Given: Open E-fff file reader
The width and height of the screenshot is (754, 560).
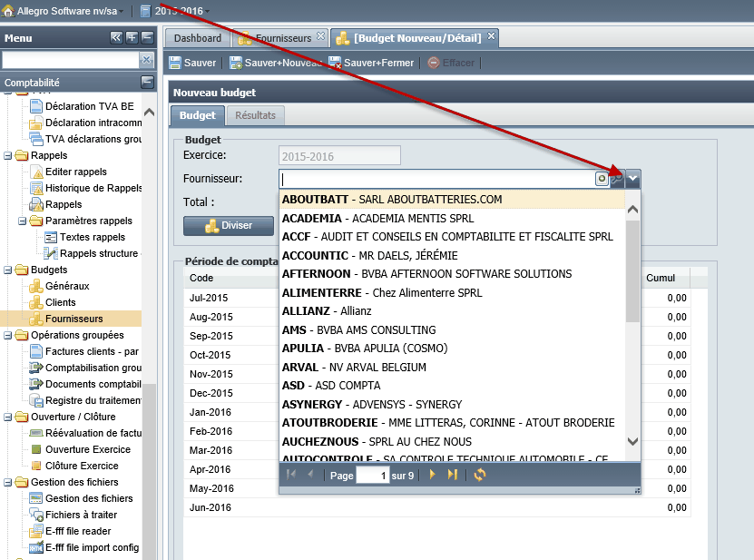Looking at the screenshot, I should click(70, 531).
